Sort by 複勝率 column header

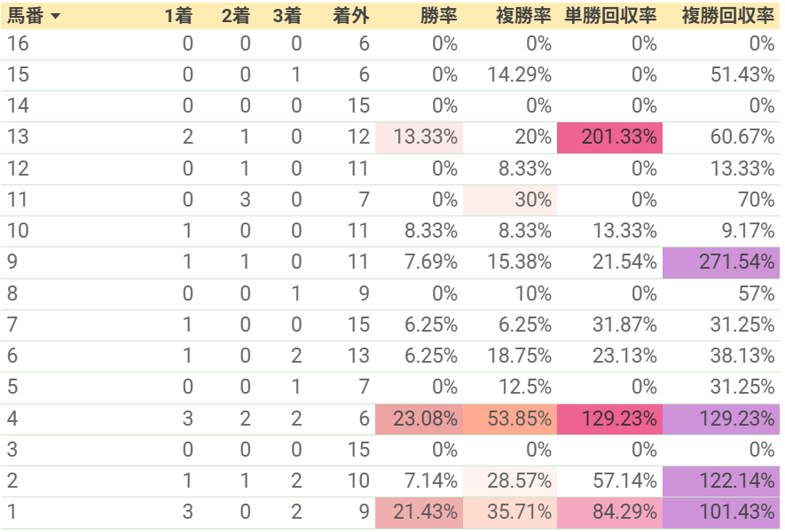[523, 16]
